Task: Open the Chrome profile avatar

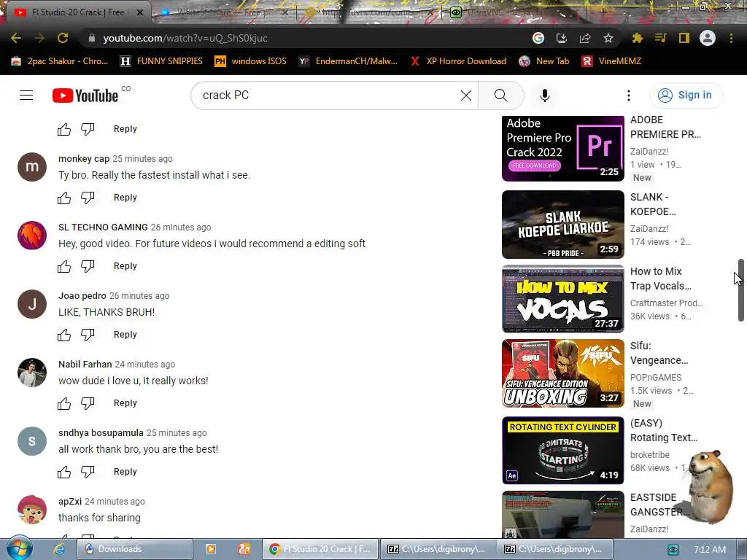Action: pos(708,38)
